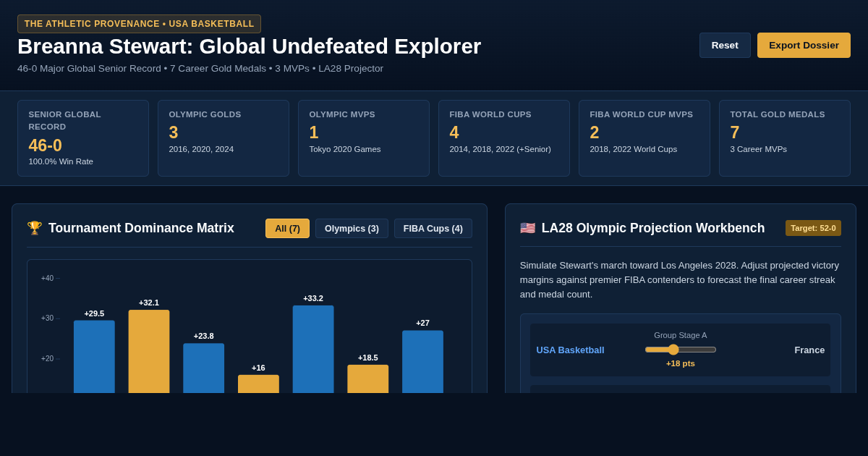Switch to Olympics (3) filter
The height and width of the screenshot is (456, 868).
pyautogui.click(x=352, y=229)
